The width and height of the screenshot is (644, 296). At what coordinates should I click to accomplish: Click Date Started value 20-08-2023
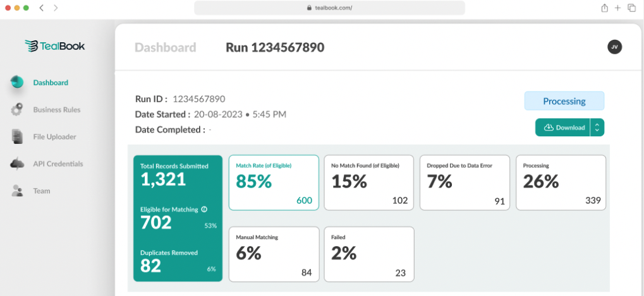click(217, 114)
